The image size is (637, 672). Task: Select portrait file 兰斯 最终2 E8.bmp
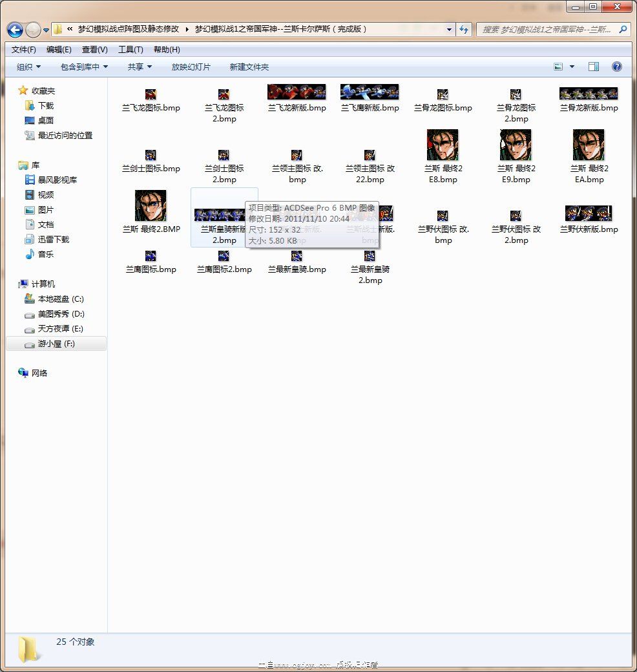(443, 157)
